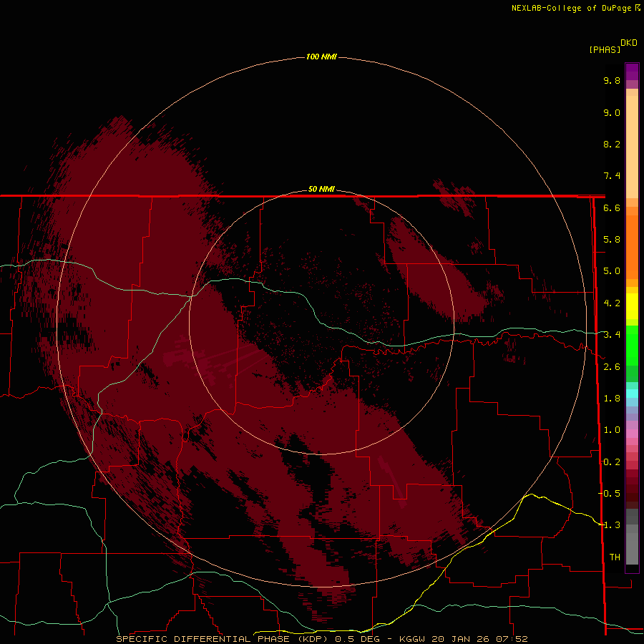Image resolution: width=644 pixels, height=644 pixels.
Task: Click the 3.4 value on the color scale
Action: pos(612,334)
